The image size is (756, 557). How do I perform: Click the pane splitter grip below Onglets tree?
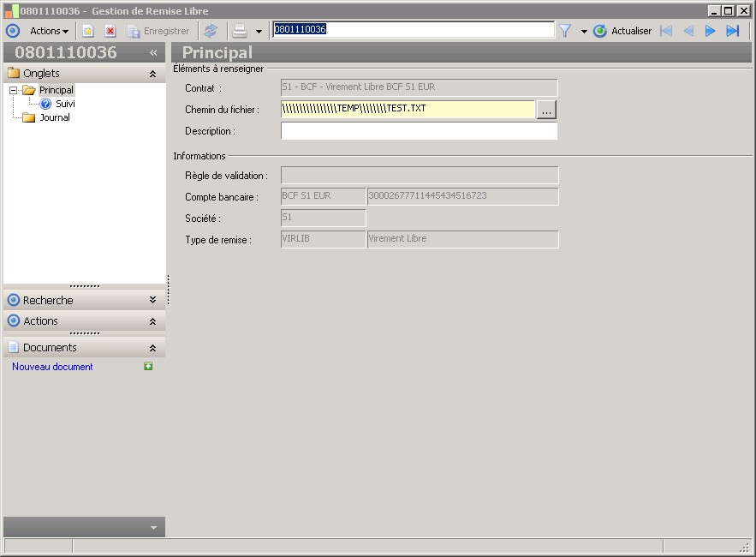pos(85,286)
